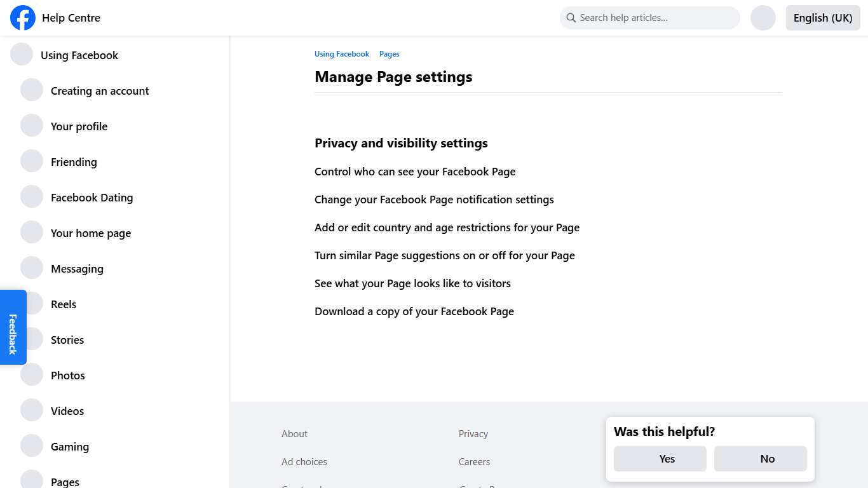Screen dimensions: 868x488
Task: Click the Gaming icon in the sidebar
Action: click(x=32, y=445)
